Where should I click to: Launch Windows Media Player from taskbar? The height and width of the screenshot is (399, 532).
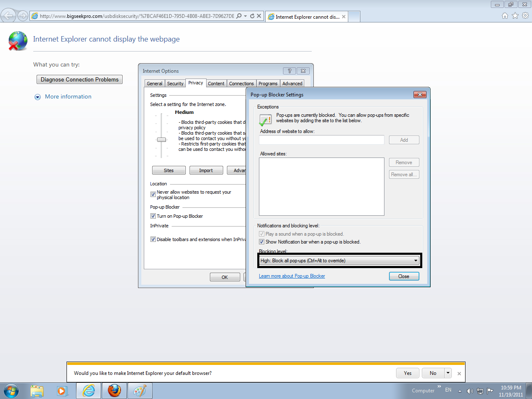62,391
